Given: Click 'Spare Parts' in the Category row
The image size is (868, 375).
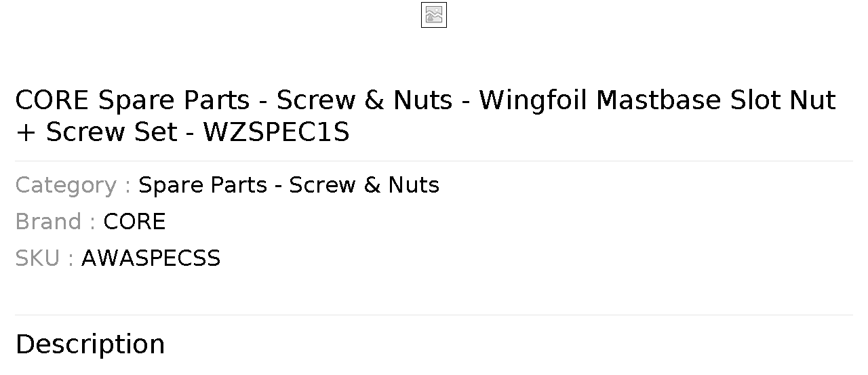Looking at the screenshot, I should (x=203, y=185).
